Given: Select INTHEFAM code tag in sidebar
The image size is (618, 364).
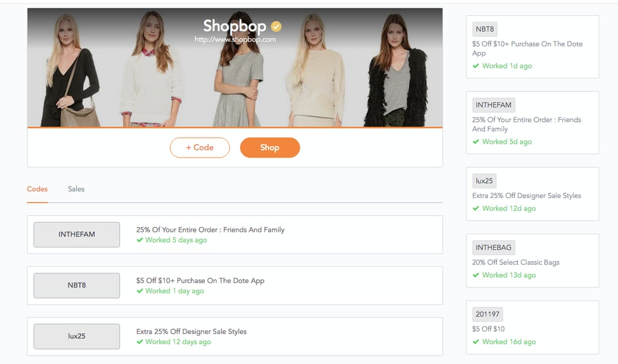Looking at the screenshot, I should (494, 105).
